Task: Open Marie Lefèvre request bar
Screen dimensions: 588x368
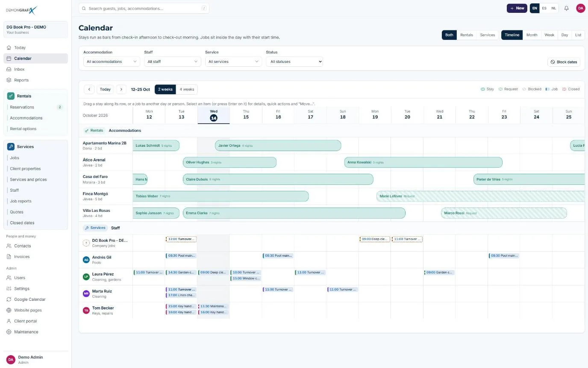Action: click(480, 196)
